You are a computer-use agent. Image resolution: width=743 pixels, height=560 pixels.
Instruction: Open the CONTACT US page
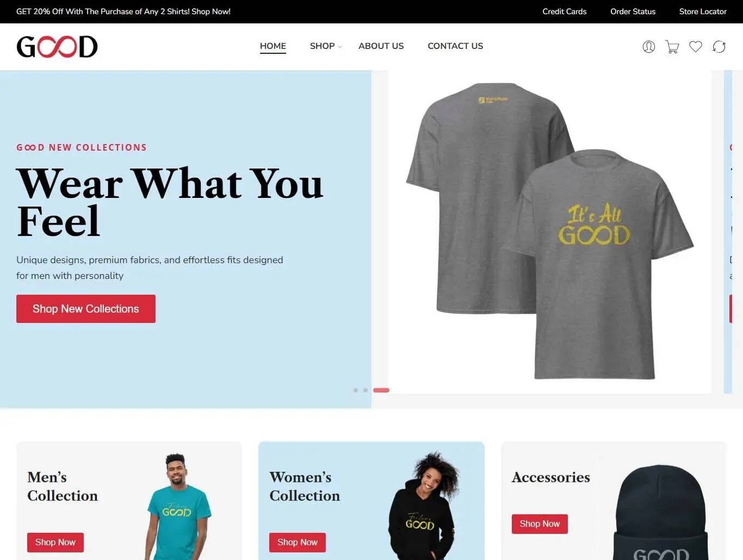click(x=455, y=46)
